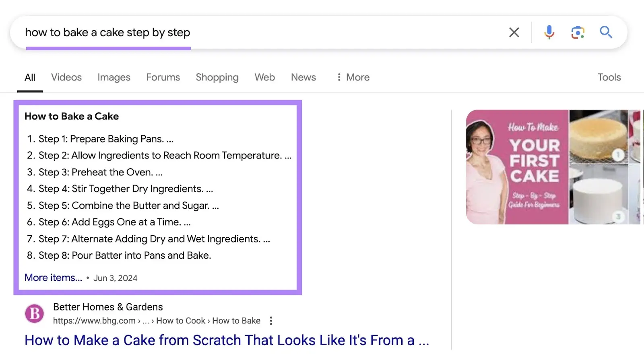Switch to the Videos tab
The height and width of the screenshot is (362, 644).
66,77
